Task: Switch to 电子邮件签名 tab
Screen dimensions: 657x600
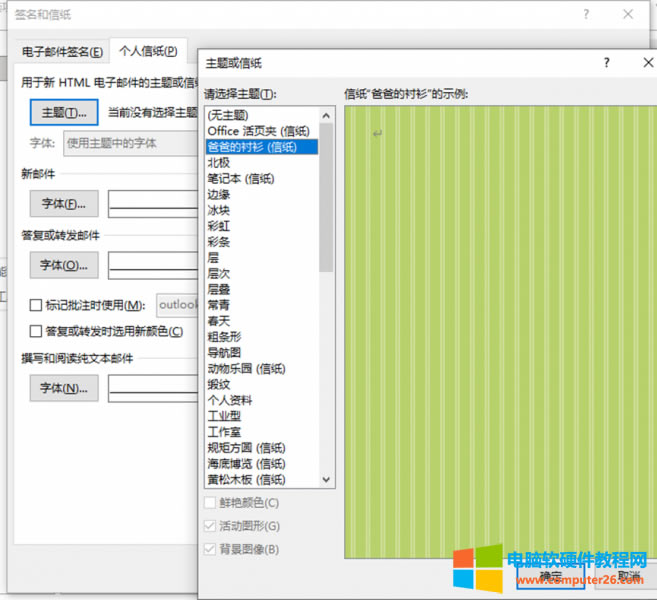Action: [x=62, y=51]
